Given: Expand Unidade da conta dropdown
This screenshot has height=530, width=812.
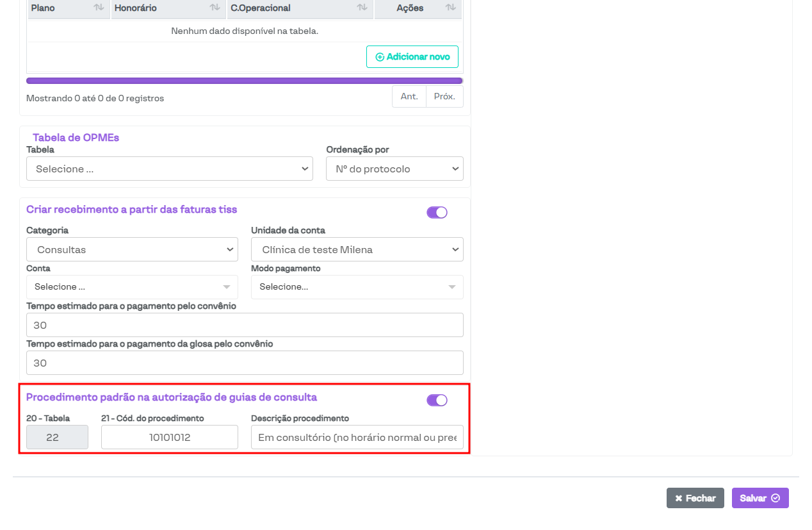Looking at the screenshot, I should click(x=357, y=249).
